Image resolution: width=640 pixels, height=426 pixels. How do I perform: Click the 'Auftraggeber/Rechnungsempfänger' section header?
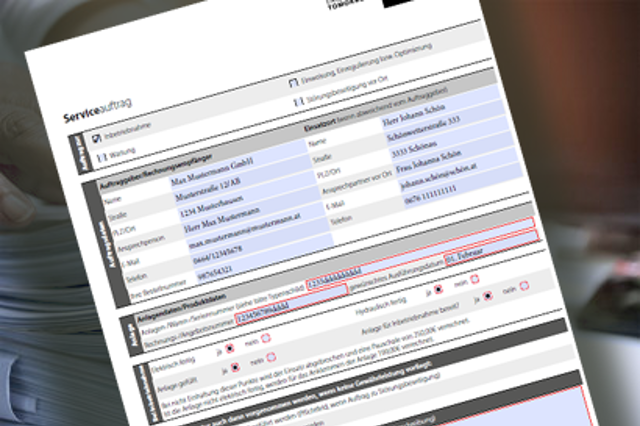pos(156,171)
